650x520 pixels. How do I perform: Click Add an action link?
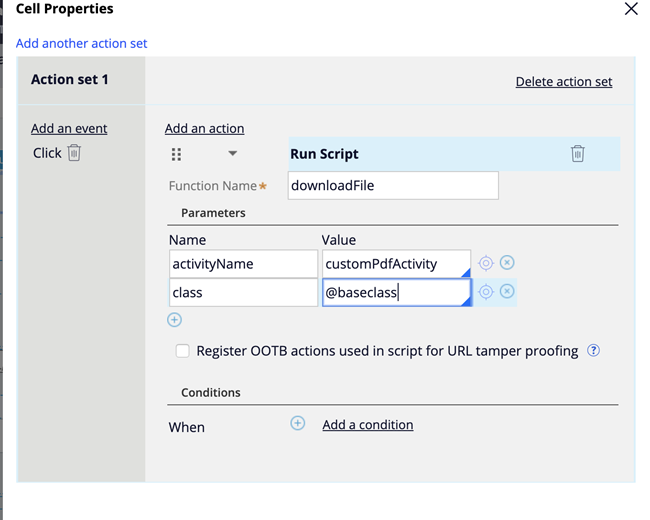(x=204, y=128)
